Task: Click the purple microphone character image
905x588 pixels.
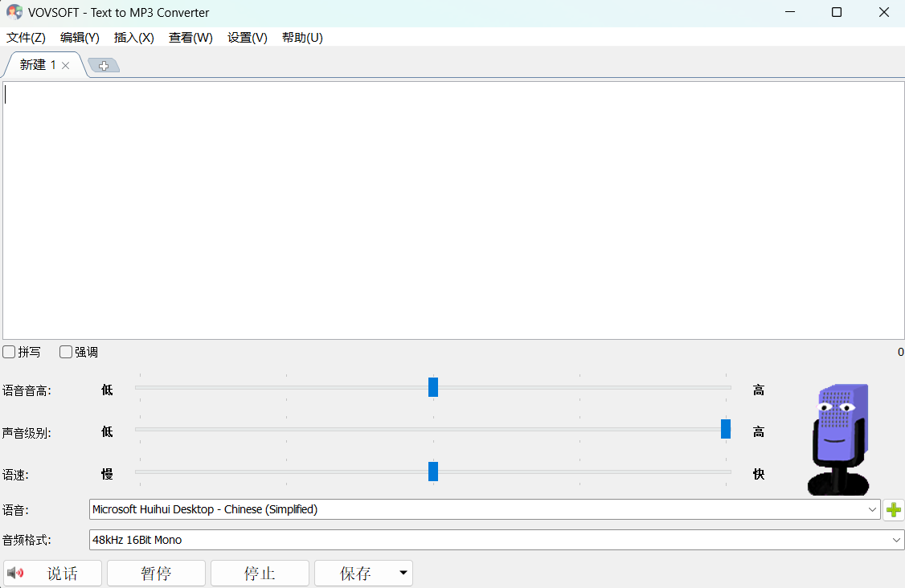Action: (x=838, y=439)
